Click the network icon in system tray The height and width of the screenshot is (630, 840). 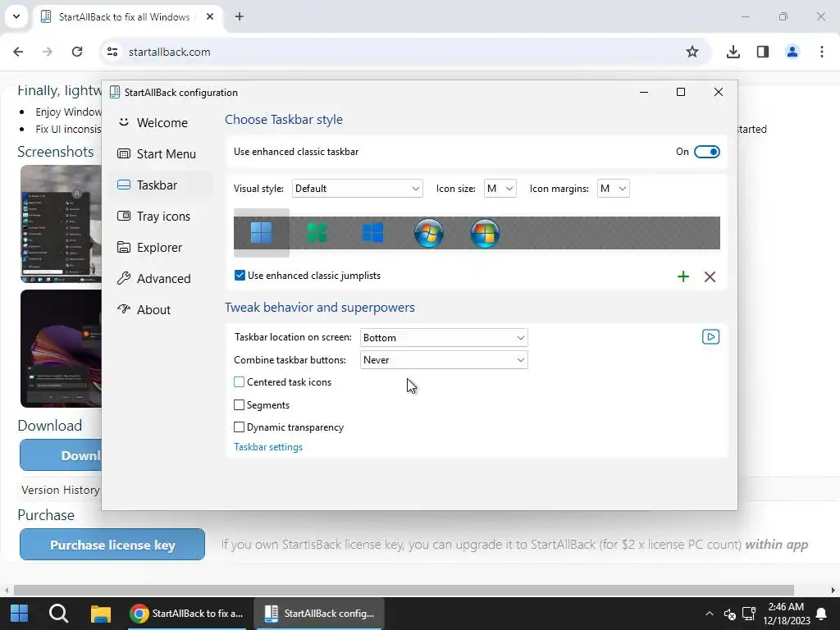749,614
